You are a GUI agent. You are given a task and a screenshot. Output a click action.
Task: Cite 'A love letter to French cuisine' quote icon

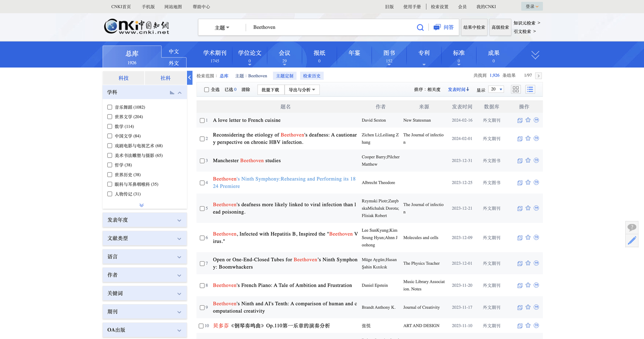coord(536,120)
